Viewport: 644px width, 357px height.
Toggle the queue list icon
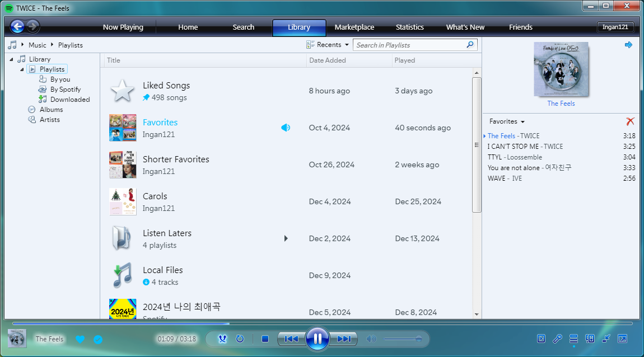[x=574, y=339]
